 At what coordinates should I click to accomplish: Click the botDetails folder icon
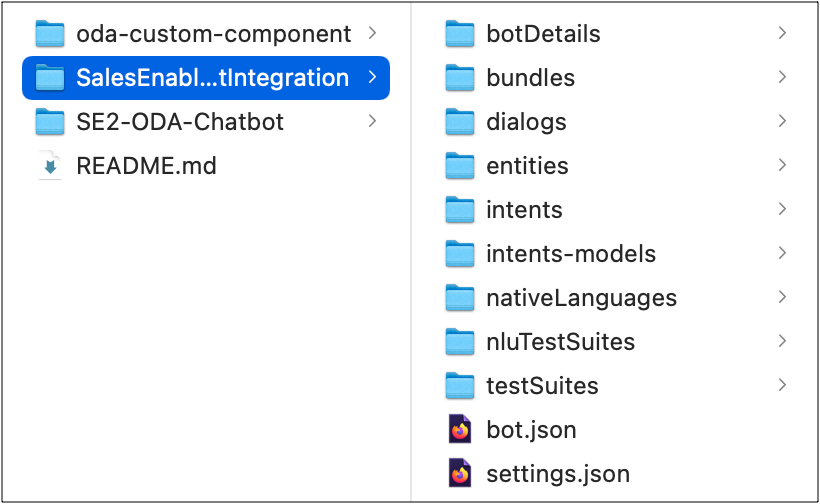tap(460, 34)
